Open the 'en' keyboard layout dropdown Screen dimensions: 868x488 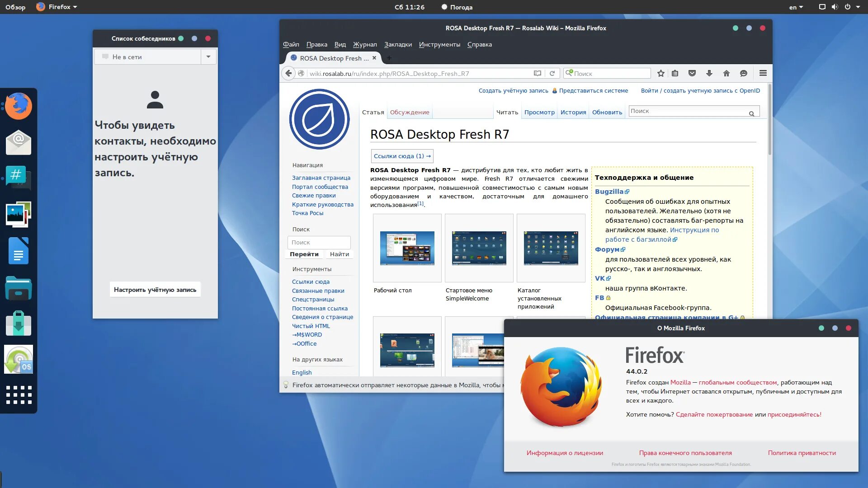[796, 7]
